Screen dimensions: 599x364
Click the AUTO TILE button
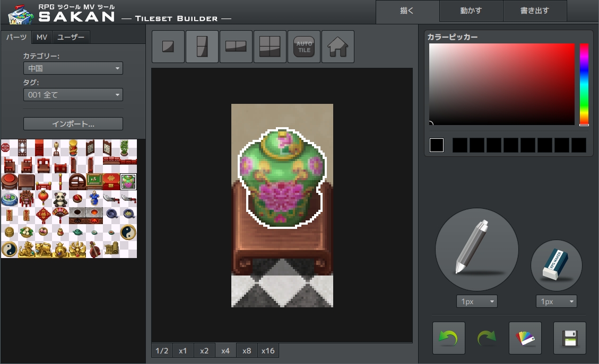[304, 47]
